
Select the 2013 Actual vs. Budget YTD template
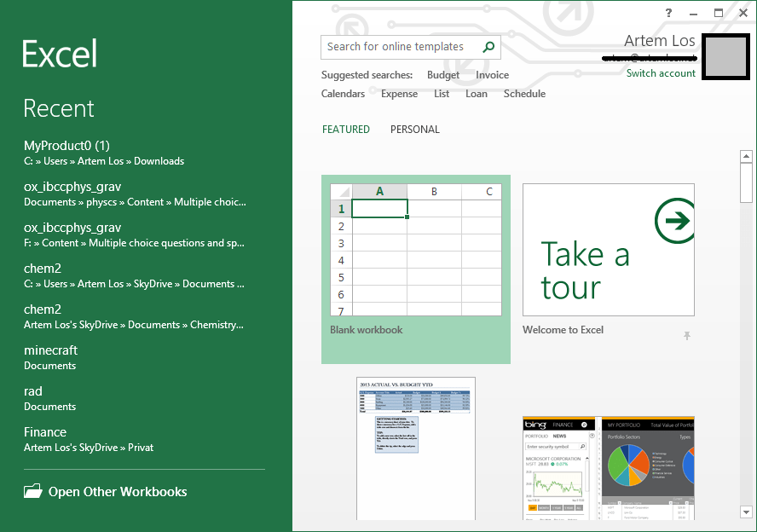(416, 448)
